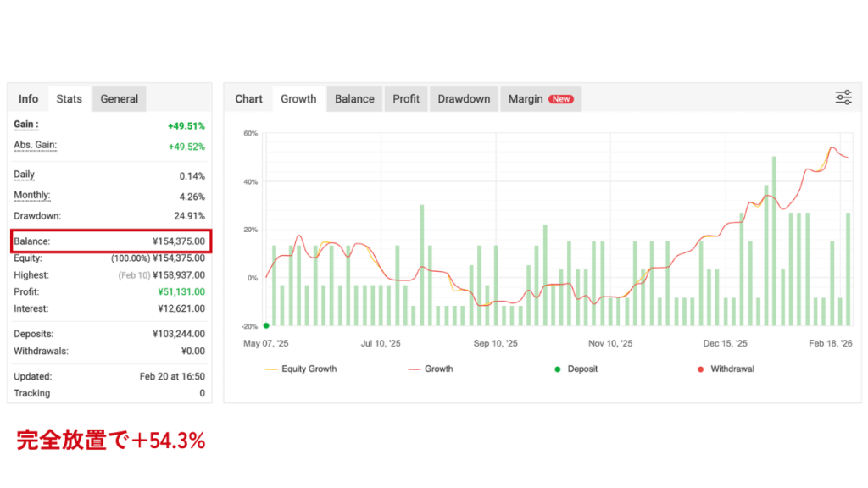Open the chart settings sliders icon
Image resolution: width=868 pixels, height=488 pixels.
click(x=843, y=97)
